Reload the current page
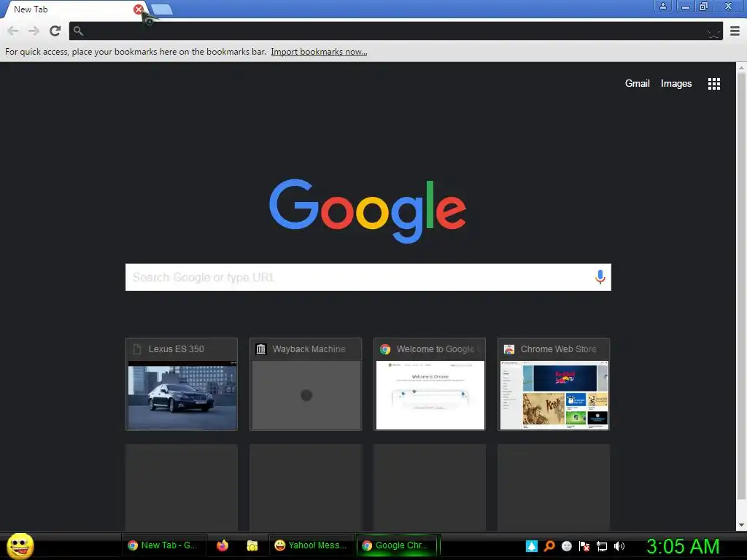 pos(55,31)
